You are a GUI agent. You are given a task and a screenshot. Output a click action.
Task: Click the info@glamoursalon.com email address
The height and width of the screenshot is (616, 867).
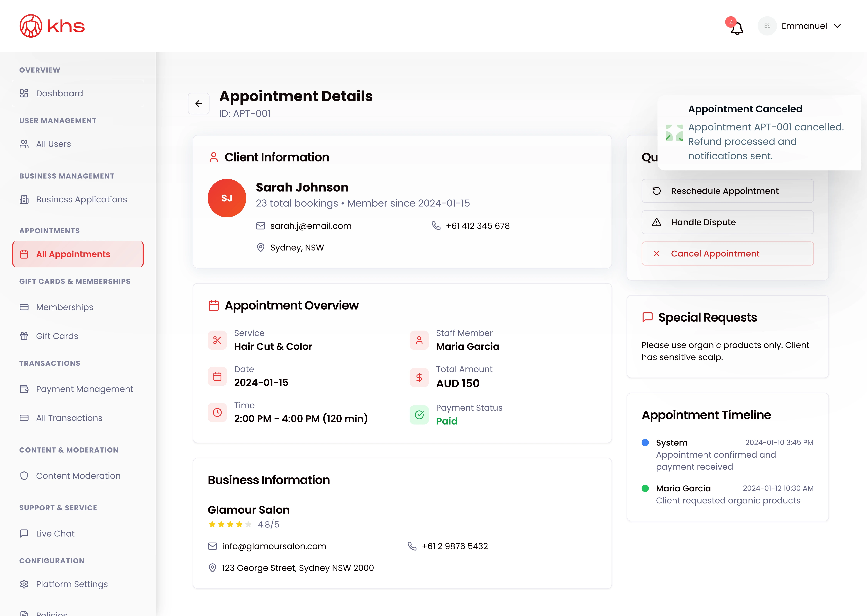pos(274,546)
